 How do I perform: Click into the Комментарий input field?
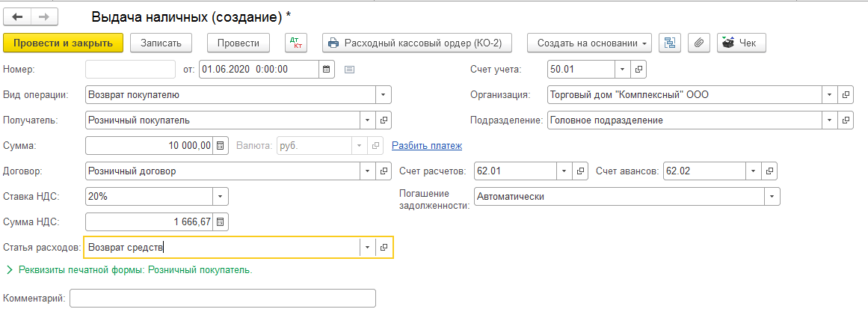tap(222, 299)
